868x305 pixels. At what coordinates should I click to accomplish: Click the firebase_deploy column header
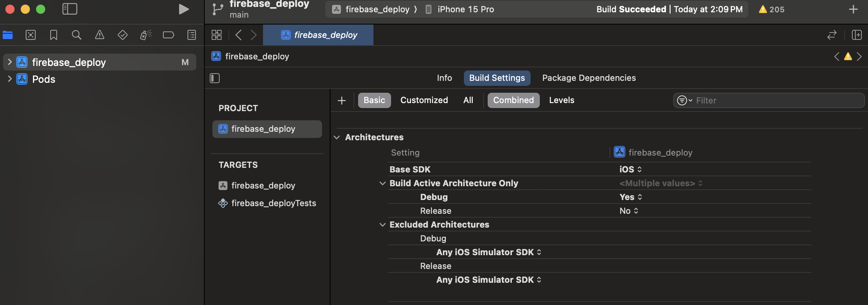pos(653,152)
